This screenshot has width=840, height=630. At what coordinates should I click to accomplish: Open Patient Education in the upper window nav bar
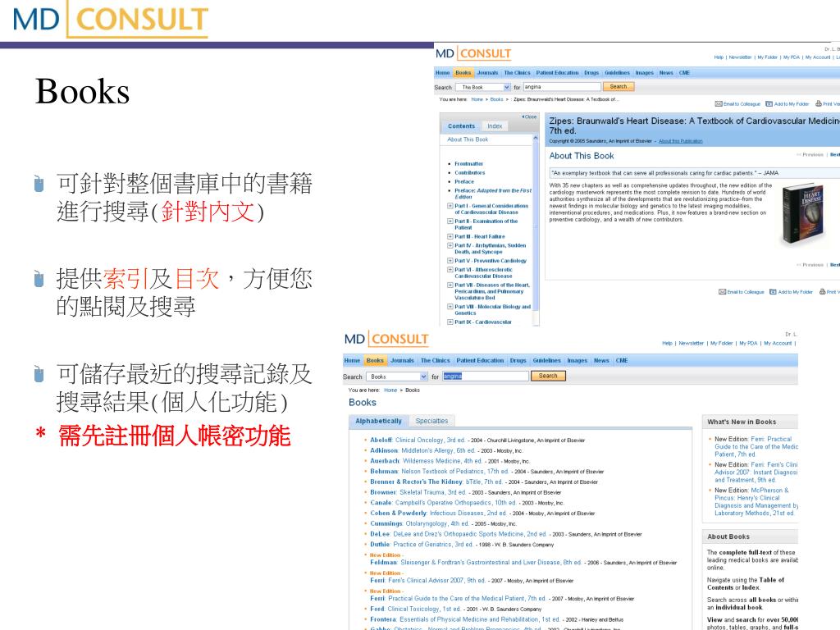coord(557,73)
